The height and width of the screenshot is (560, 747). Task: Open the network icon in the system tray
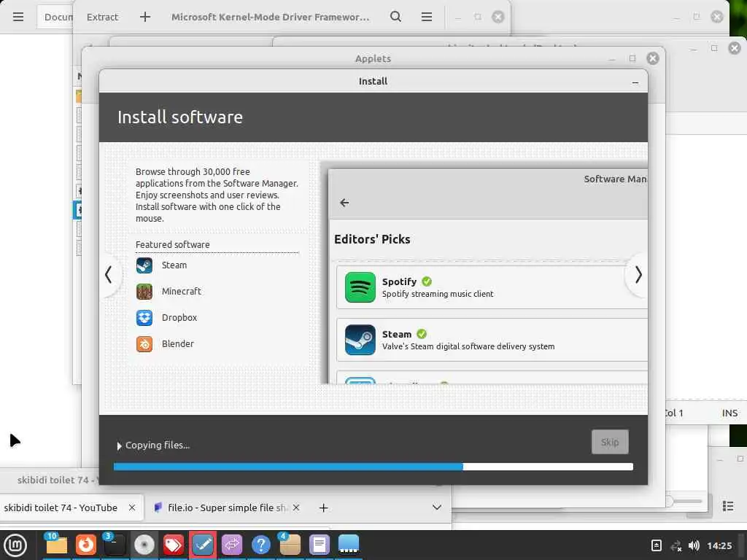pos(676,545)
